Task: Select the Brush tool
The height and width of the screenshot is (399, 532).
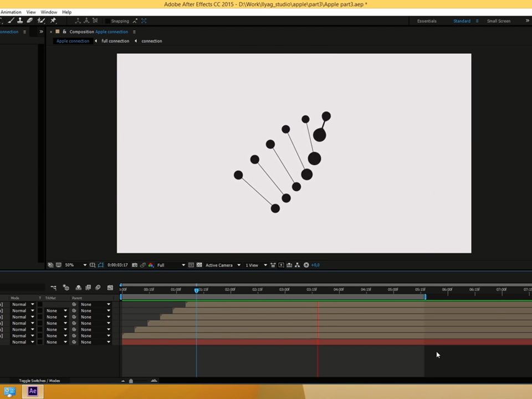Action: pyautogui.click(x=11, y=21)
